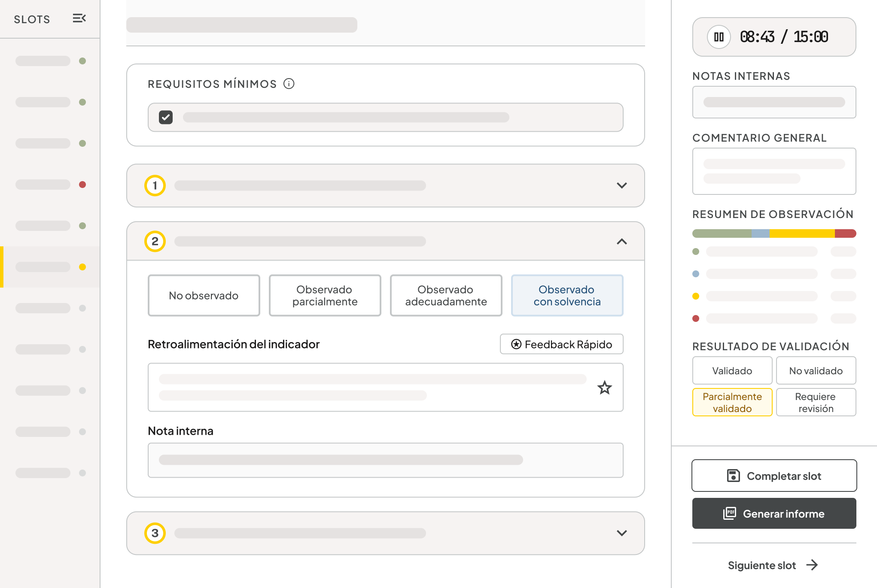Click the yellow legend dot in summary
The height and width of the screenshot is (588, 877).
pyautogui.click(x=696, y=296)
